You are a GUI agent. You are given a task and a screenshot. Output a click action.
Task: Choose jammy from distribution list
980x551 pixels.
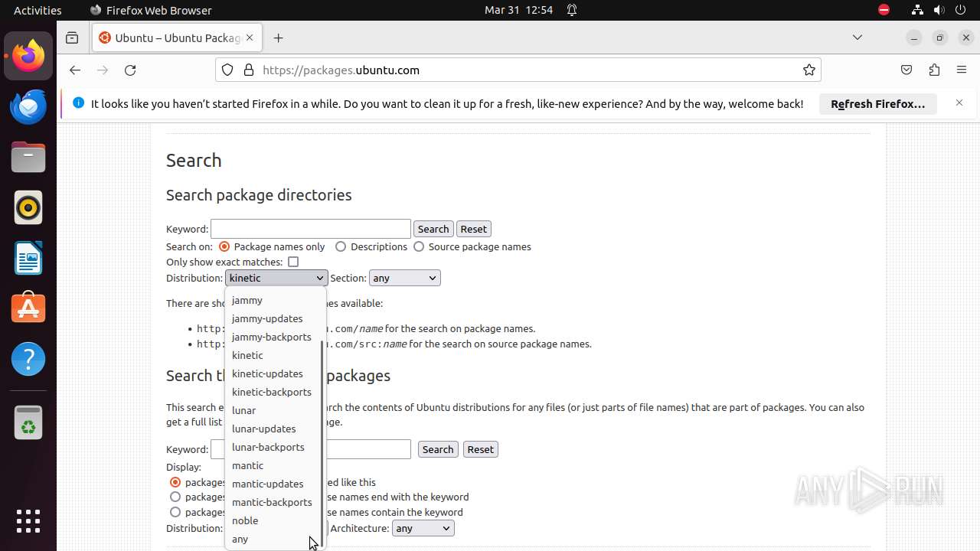coord(273,300)
